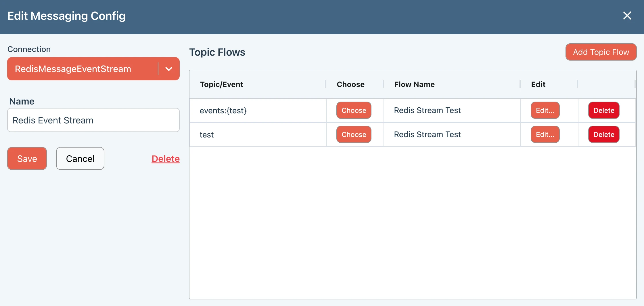
Task: Add a new topic flow
Action: click(601, 52)
